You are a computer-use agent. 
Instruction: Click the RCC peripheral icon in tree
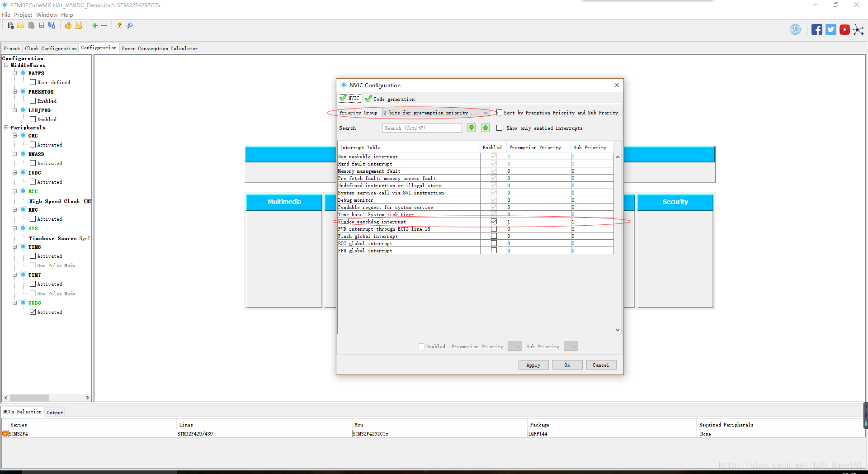point(23,191)
